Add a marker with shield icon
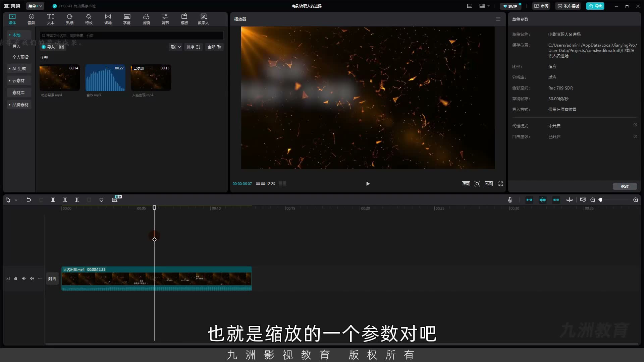The width and height of the screenshot is (644, 362). coord(101,200)
